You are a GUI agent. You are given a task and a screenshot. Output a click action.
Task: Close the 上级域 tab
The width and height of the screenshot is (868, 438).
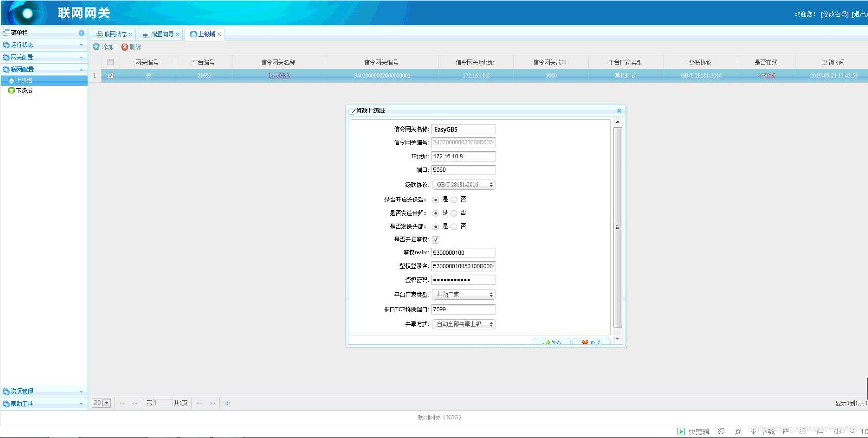[x=219, y=34]
